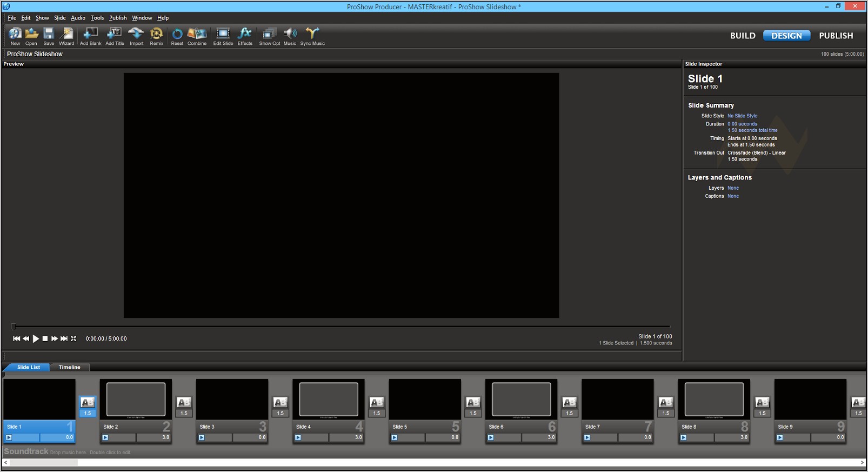Open the Audio menu

[78, 18]
